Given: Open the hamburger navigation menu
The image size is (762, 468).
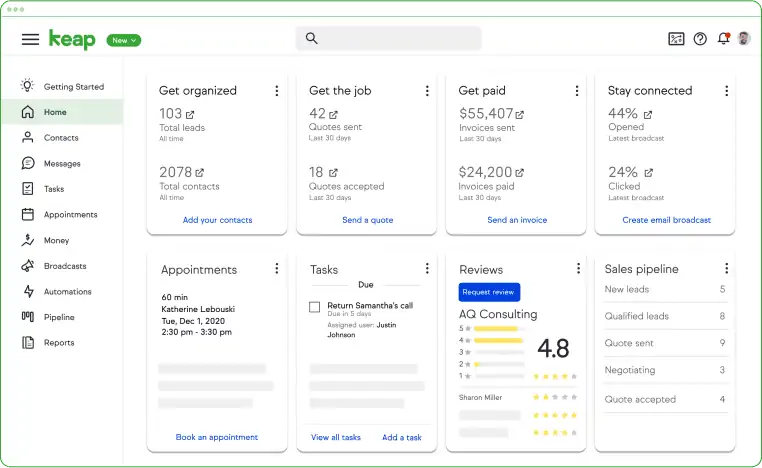Looking at the screenshot, I should [x=30, y=39].
